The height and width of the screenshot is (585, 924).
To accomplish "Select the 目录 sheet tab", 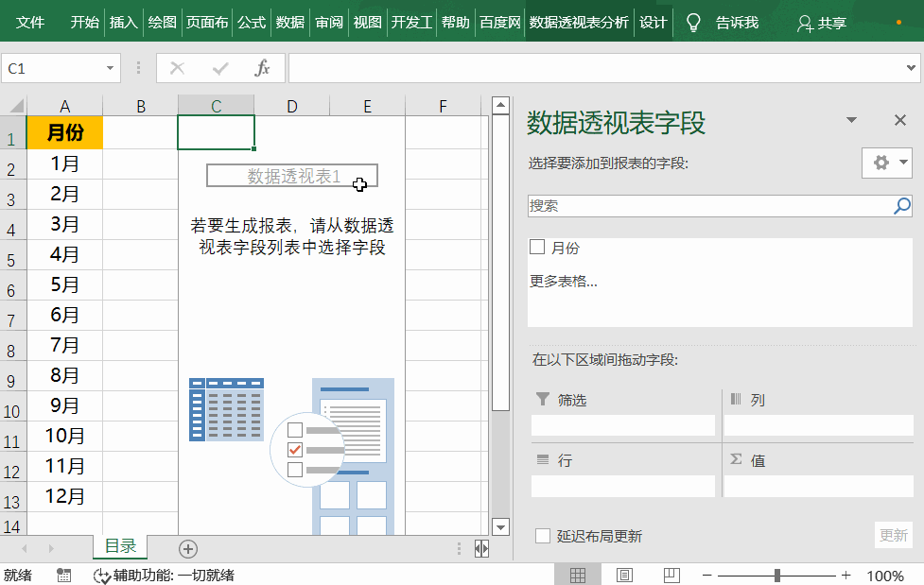I will point(120,546).
